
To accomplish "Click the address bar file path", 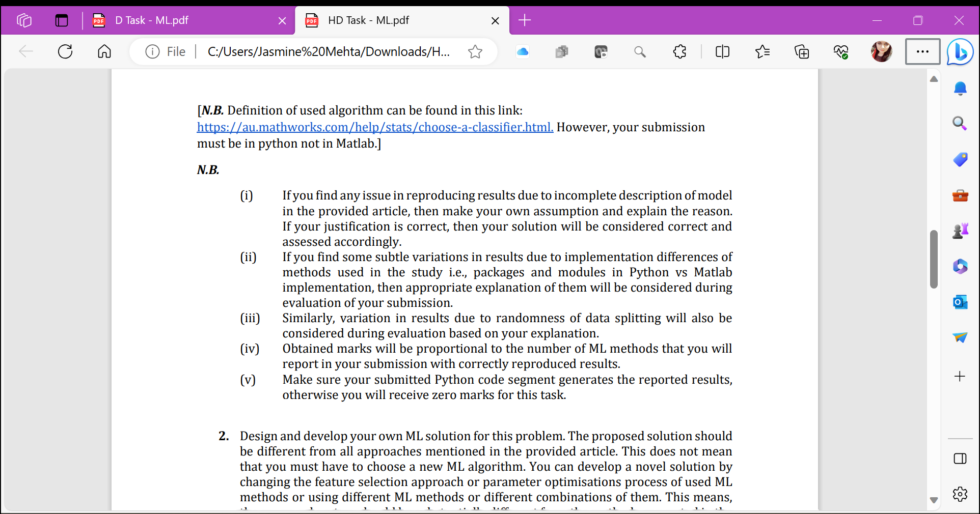I will [329, 51].
